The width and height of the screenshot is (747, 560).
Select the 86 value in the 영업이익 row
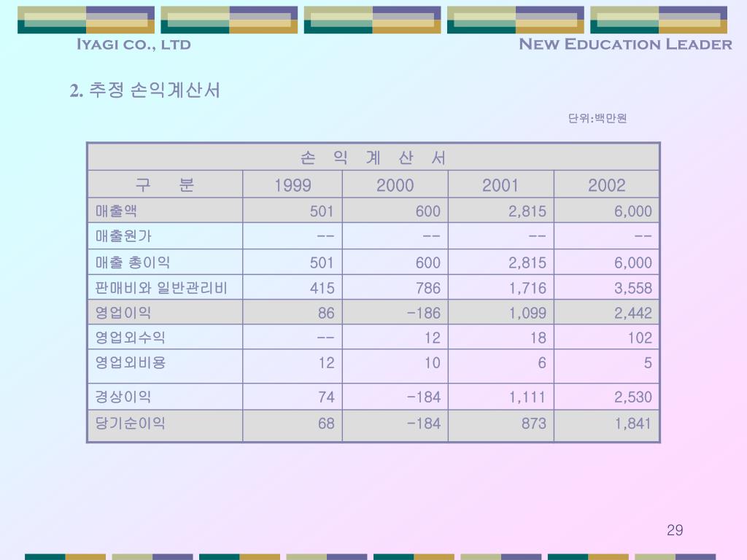pos(326,313)
